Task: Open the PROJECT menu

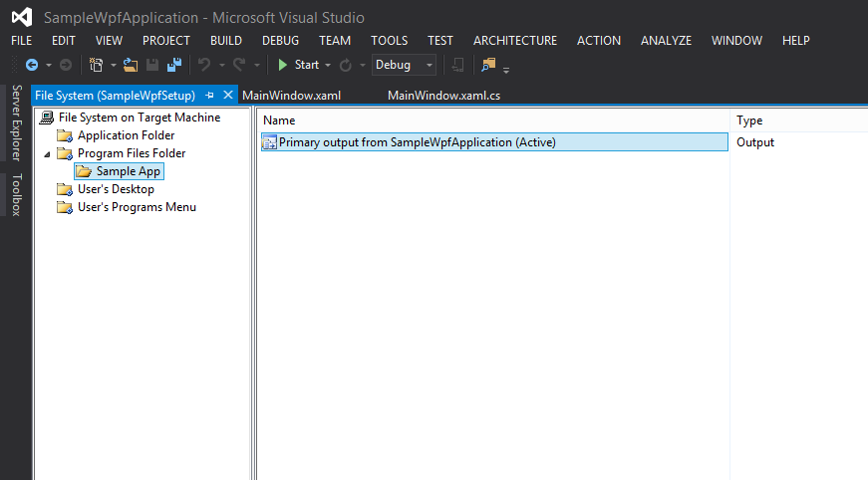Action: (x=166, y=41)
